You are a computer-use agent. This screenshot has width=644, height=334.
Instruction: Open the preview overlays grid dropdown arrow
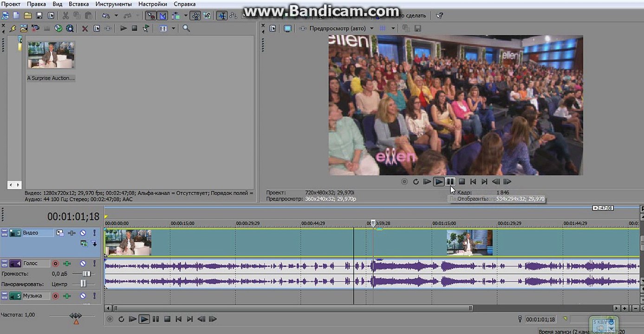pyautogui.click(x=393, y=28)
